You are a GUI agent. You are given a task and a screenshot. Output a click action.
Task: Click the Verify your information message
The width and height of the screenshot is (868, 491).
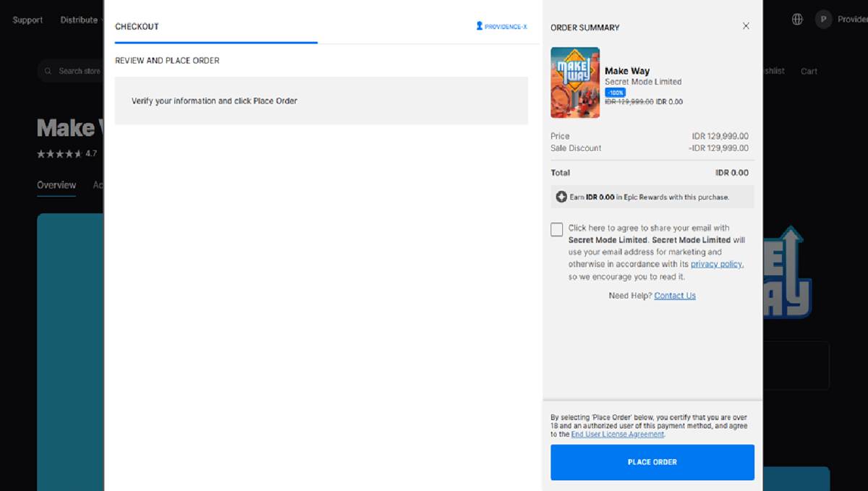tap(214, 101)
